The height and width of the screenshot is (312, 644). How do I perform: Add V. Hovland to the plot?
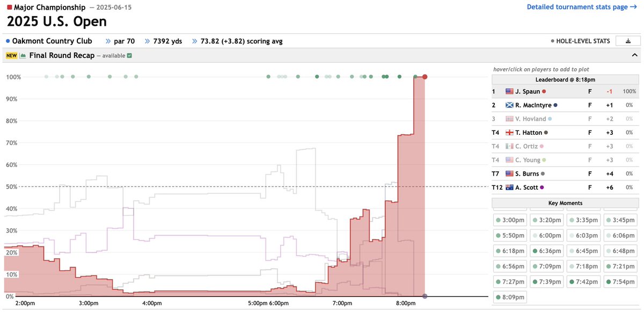coord(565,119)
